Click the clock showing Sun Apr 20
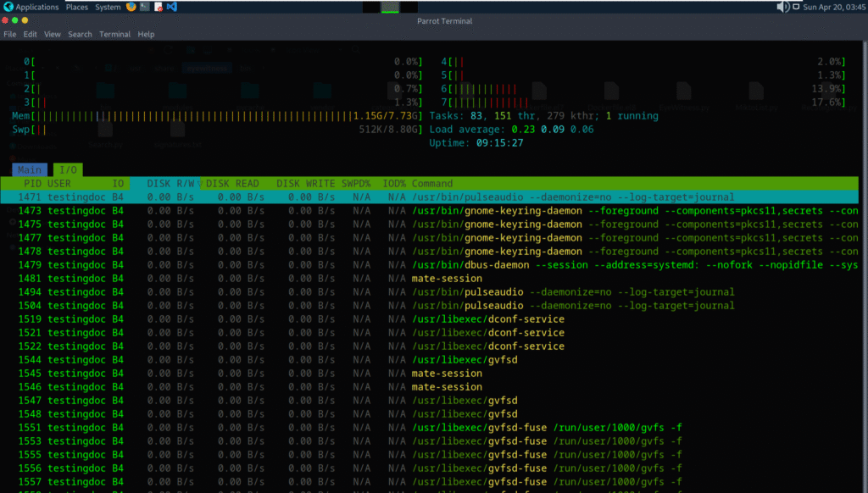This screenshot has height=493, width=868. (829, 6)
